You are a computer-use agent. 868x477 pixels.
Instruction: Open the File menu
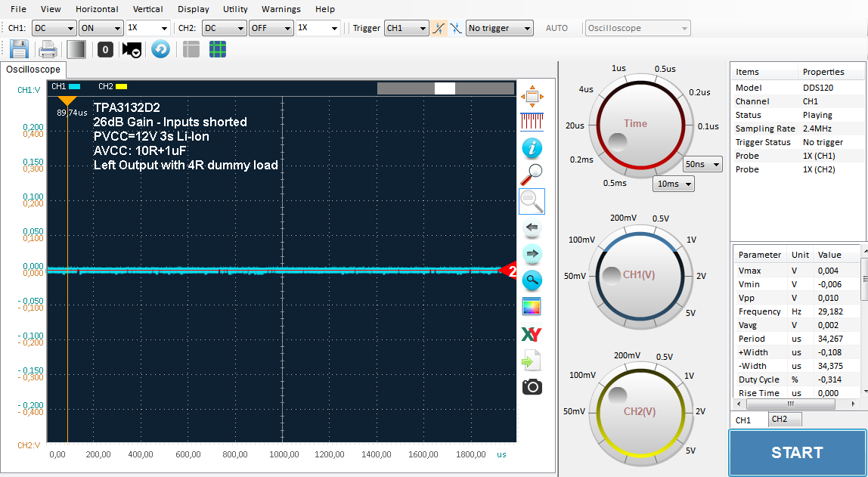18,9
